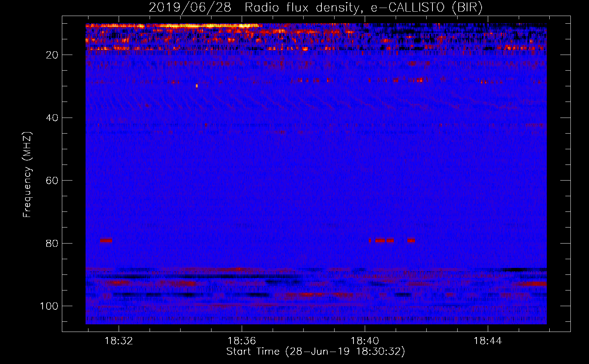This screenshot has height=364, width=589.
Task: Click the "100" frequency tick label
Action: pyautogui.click(x=49, y=306)
